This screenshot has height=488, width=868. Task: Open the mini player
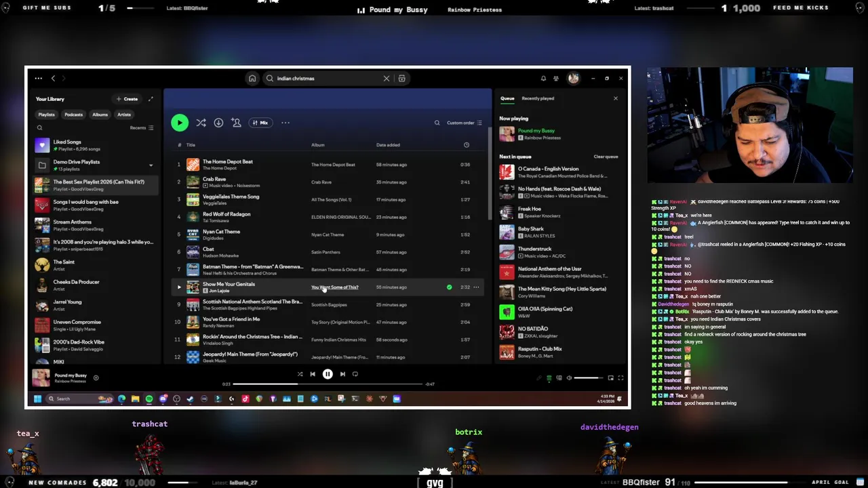click(610, 378)
